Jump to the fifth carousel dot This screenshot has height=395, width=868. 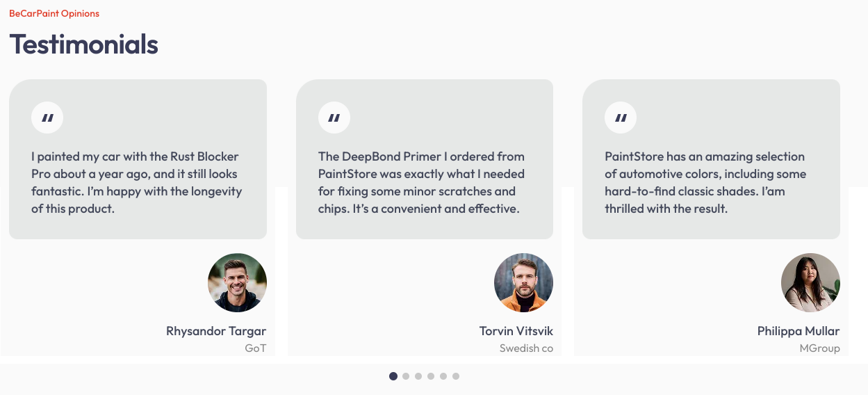(x=443, y=376)
